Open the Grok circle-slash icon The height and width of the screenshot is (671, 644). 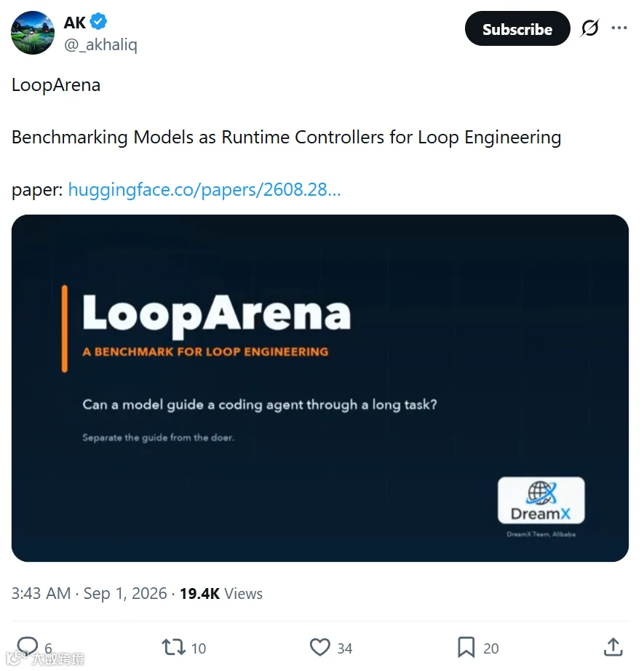[590, 28]
